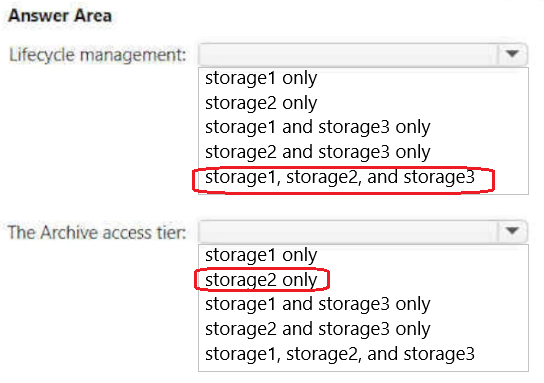Pick circled 'storage2 only' Archive tier option
Screen dimensions: 544x383
pyautogui.click(x=261, y=280)
